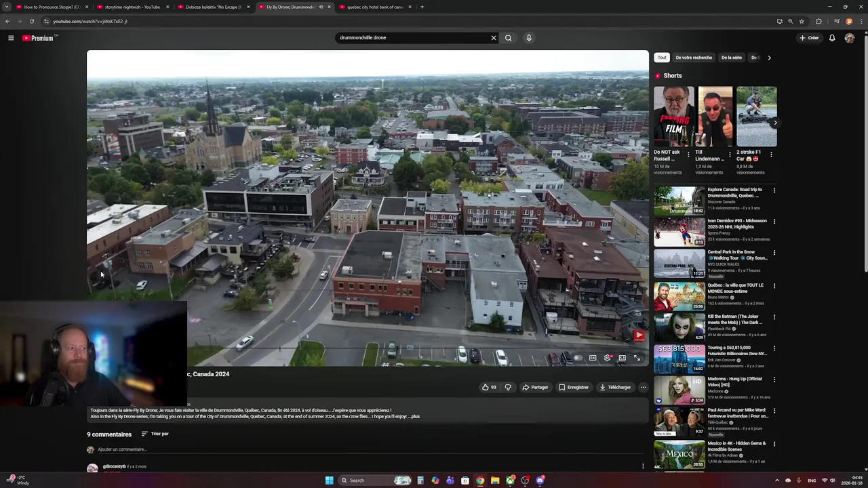Screen dimensions: 868x488
Task: Enter fullscreen in video player
Action: (x=637, y=358)
